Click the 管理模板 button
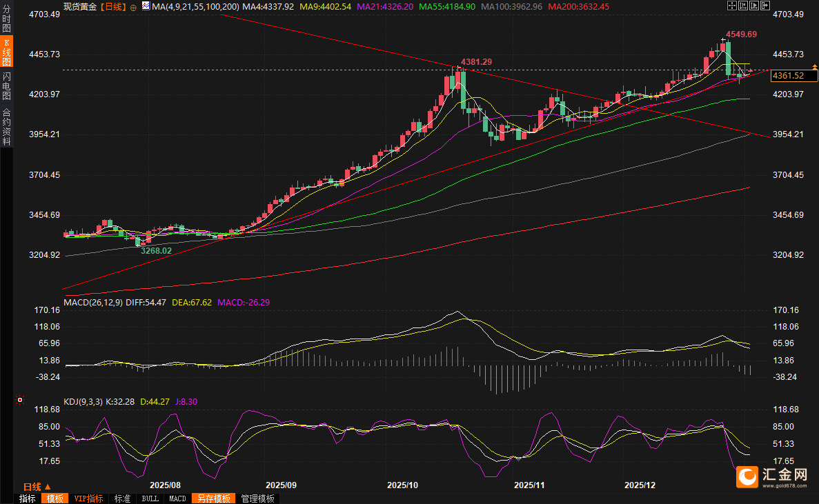 [257, 498]
